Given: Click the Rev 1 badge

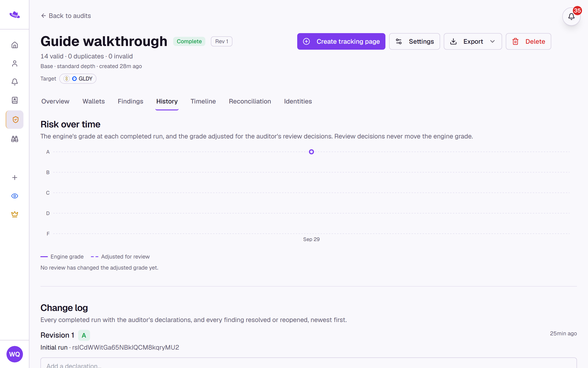Looking at the screenshot, I should click(222, 41).
